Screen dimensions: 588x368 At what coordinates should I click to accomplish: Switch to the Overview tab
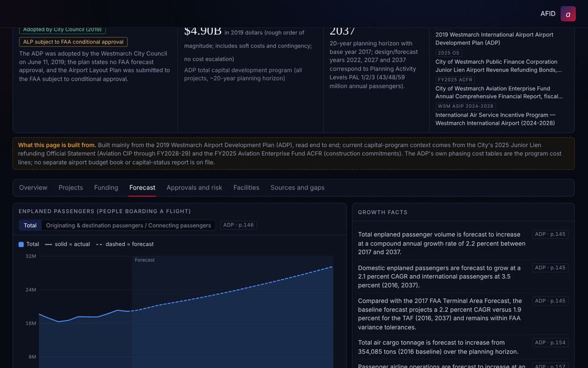tap(33, 188)
